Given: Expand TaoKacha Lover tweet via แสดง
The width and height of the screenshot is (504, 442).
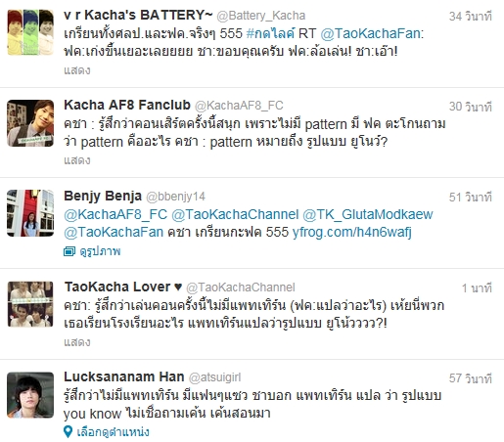Looking at the screenshot, I should (x=77, y=342).
